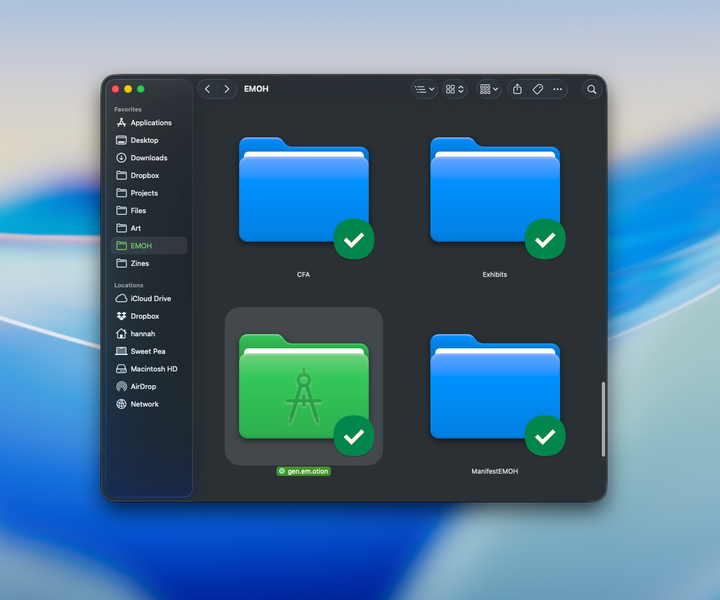
Task: Click the CFA folder name label
Action: coord(304,275)
